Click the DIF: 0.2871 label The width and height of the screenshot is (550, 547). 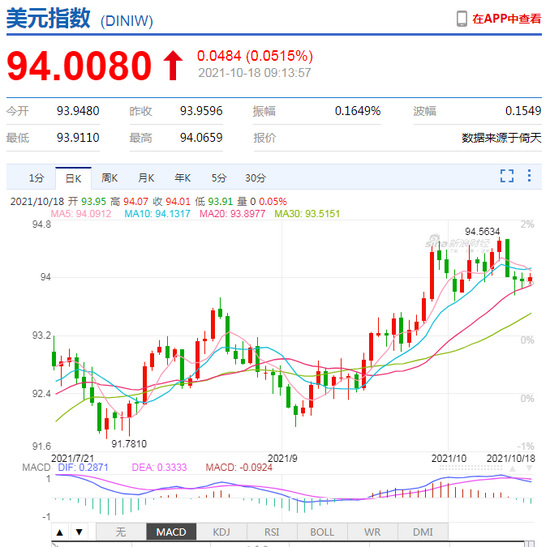point(83,467)
